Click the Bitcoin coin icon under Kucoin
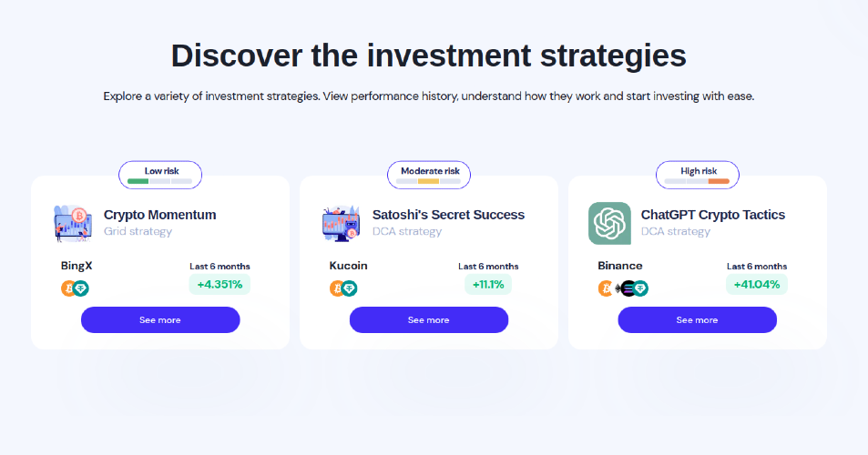Screen dimensions: 868x455 coord(337,288)
